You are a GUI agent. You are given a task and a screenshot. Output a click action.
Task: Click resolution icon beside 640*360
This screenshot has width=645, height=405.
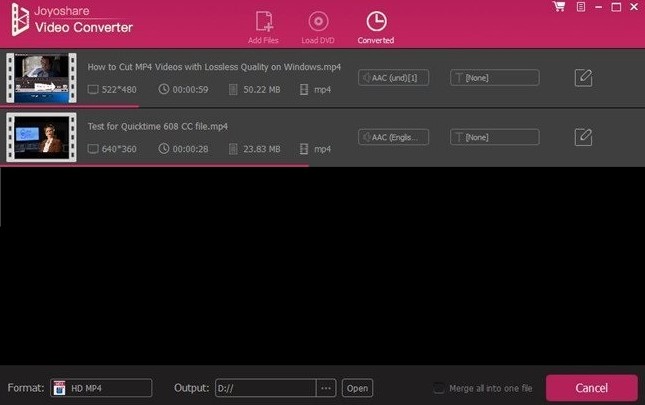[93, 149]
